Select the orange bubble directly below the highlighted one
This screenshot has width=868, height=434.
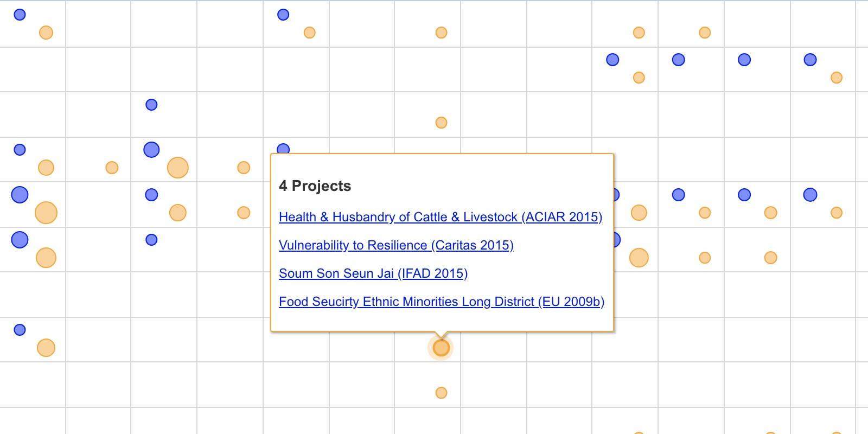[x=442, y=393]
